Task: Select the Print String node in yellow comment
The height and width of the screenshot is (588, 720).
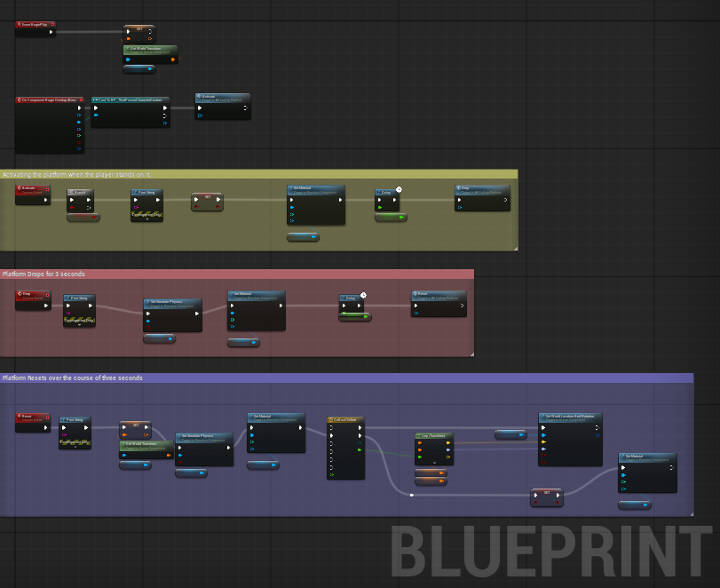Action: 147,205
